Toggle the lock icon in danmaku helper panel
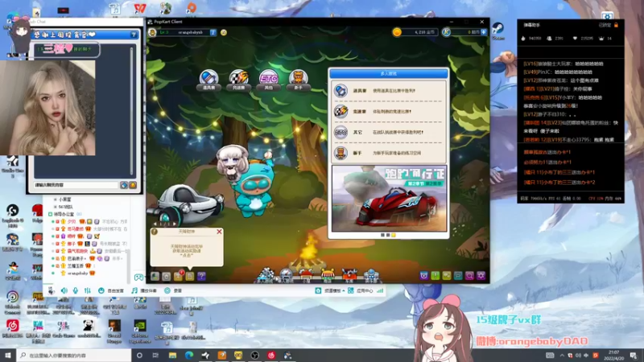 pos(616,25)
